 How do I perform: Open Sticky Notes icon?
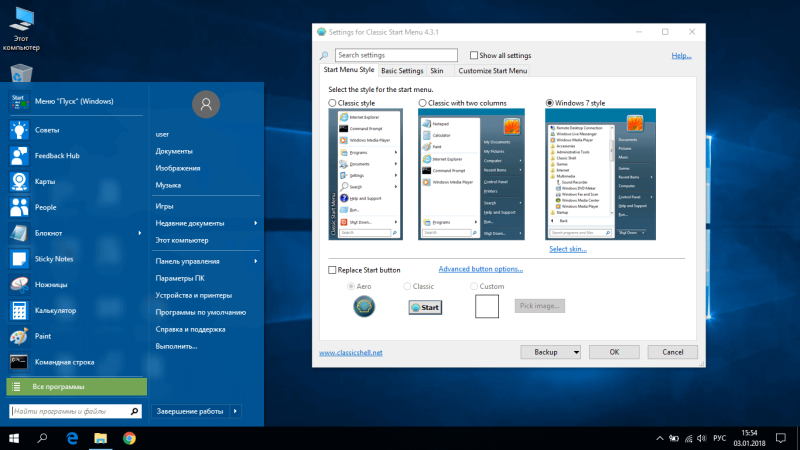(19, 259)
